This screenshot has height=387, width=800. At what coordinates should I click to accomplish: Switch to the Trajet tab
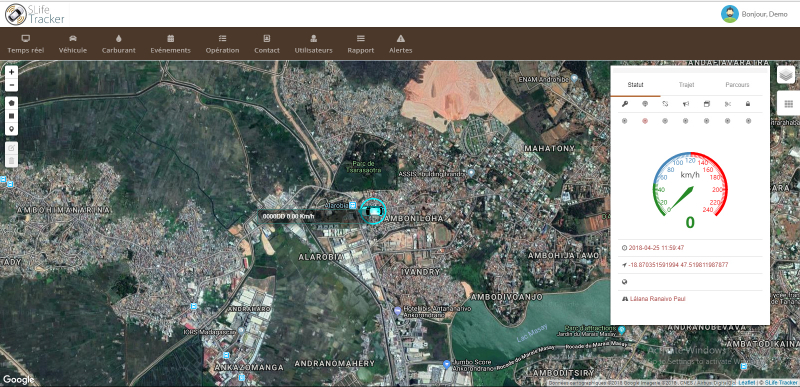(686, 85)
